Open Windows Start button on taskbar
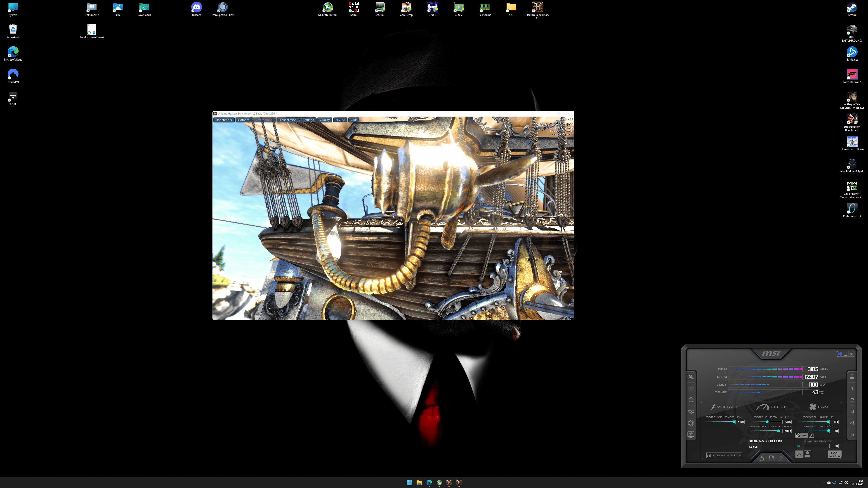Viewport: 868px width, 488px height. coord(409,483)
